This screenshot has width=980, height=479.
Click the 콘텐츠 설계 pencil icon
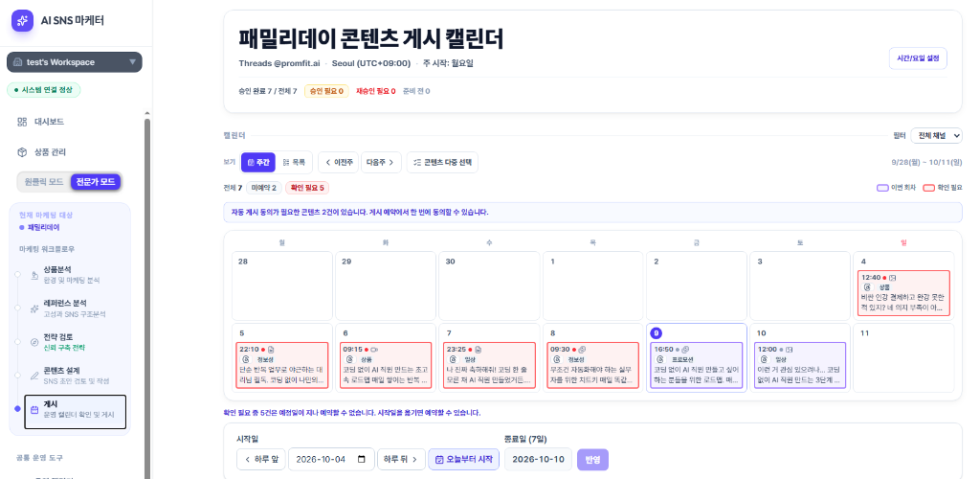35,376
